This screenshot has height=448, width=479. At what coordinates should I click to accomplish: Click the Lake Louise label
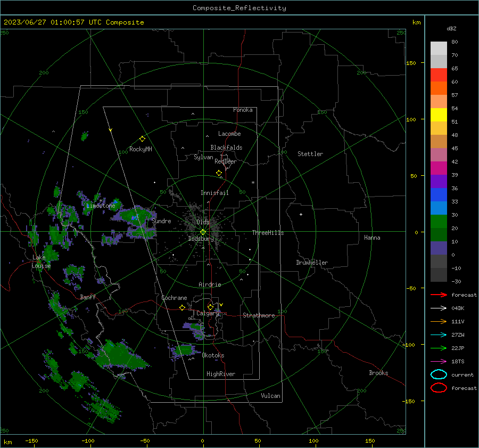(x=41, y=262)
